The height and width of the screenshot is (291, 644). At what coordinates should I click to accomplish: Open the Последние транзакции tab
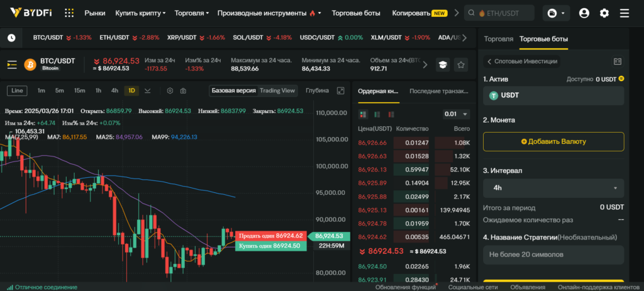(x=438, y=91)
